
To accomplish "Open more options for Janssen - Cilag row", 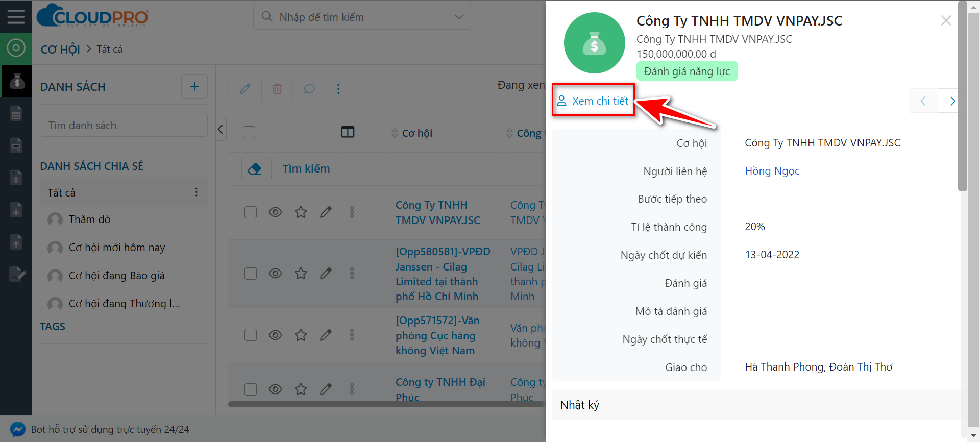I will (x=352, y=273).
